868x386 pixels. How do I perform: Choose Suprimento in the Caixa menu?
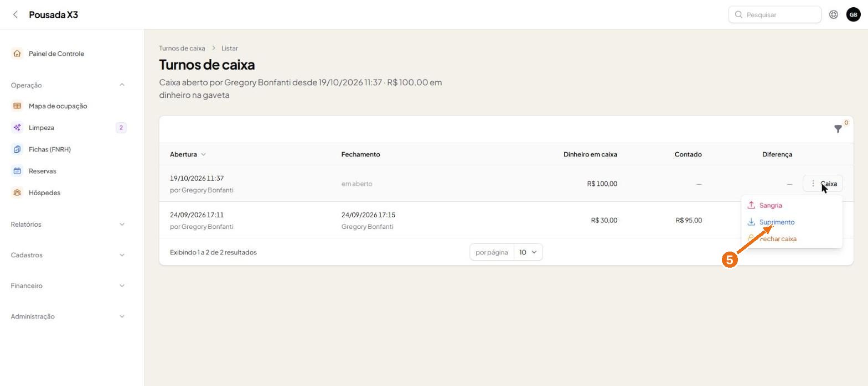click(792, 222)
